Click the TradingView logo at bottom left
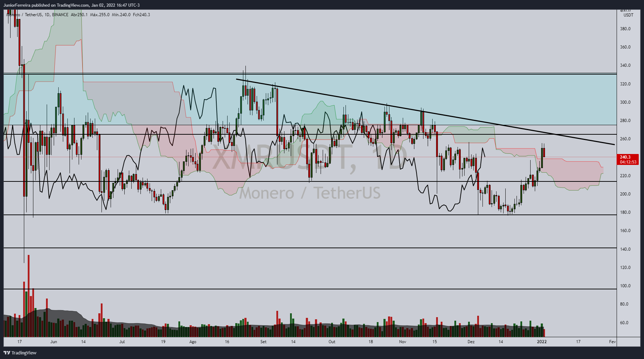This screenshot has height=359, width=644. tap(20, 353)
